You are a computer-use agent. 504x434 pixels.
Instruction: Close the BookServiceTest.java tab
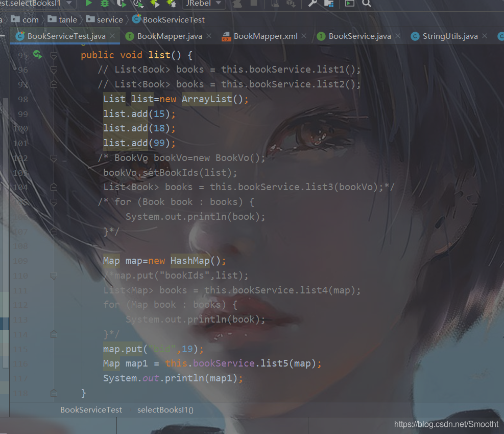112,36
